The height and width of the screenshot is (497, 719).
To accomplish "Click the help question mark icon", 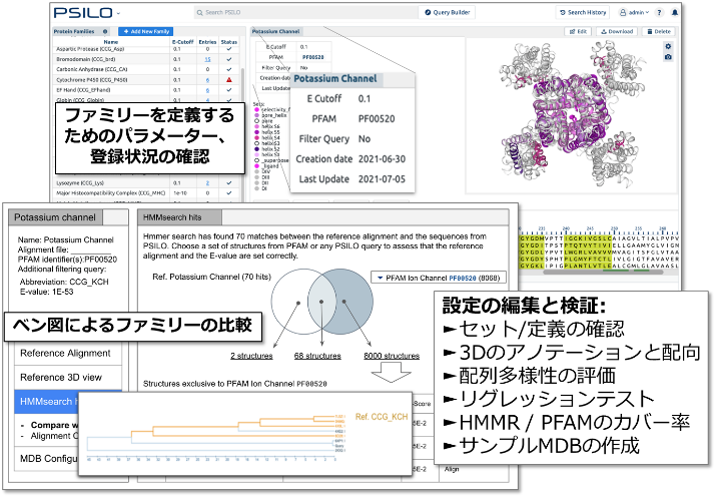I will pos(659,13).
